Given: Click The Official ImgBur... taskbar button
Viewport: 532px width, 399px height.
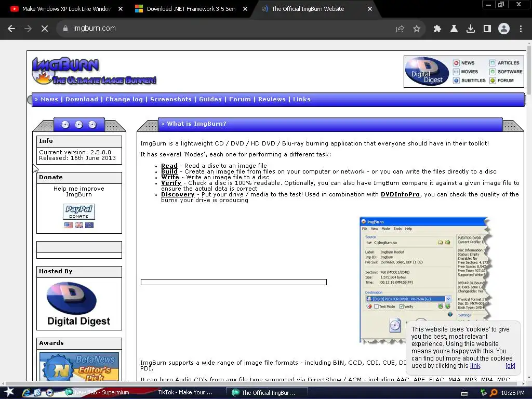Looking at the screenshot, I should 267,393.
